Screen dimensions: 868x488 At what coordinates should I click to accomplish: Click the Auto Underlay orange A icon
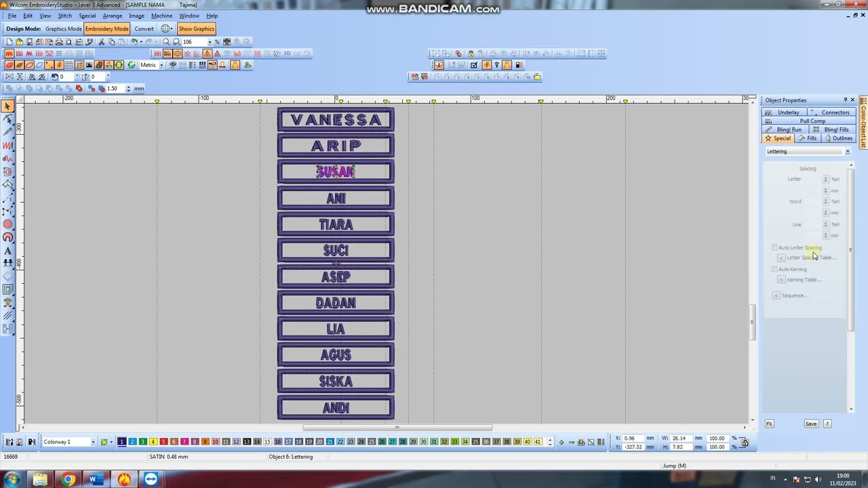tap(208, 54)
